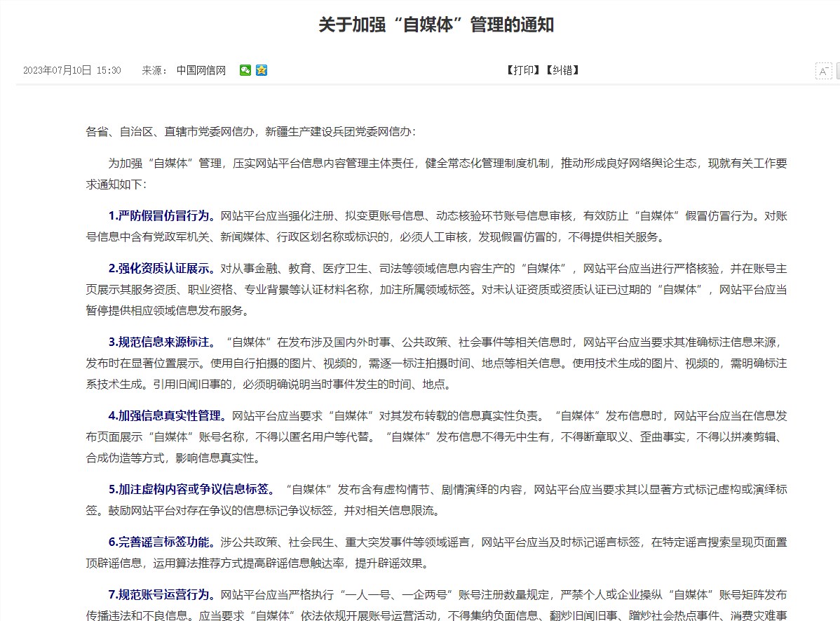
Task: Click the publish date 2023年07月10日 15:30
Action: click(72, 70)
